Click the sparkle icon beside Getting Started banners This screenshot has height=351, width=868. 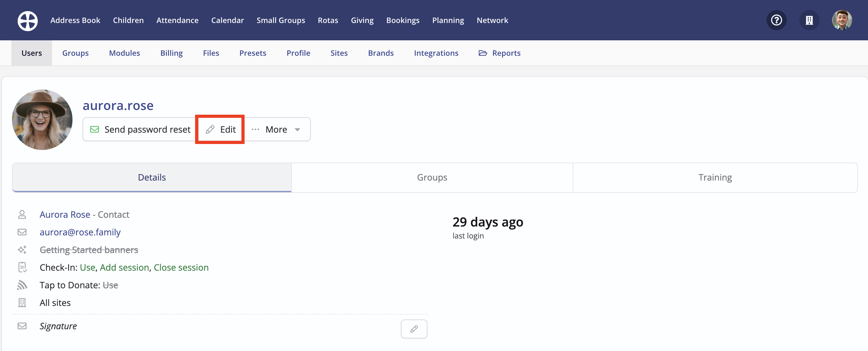pos(22,250)
